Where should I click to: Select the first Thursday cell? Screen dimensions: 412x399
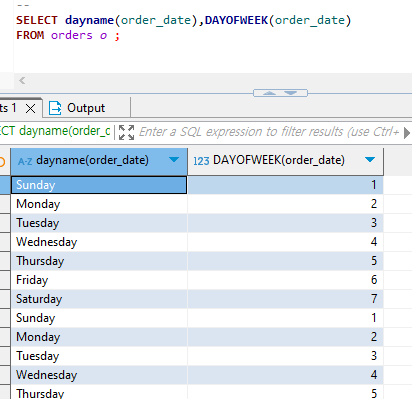pos(99,261)
